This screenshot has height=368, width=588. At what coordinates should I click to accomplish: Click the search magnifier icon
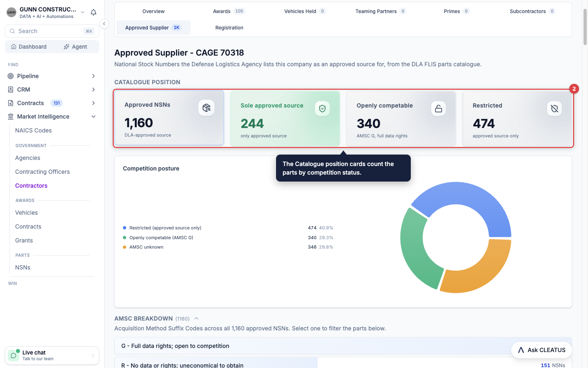(x=12, y=31)
